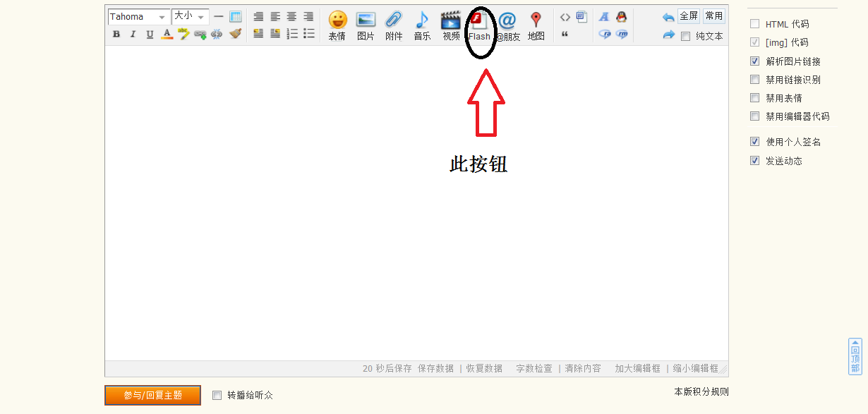Enable 纯文本 plain text mode
The image size is (868, 414).
point(685,37)
